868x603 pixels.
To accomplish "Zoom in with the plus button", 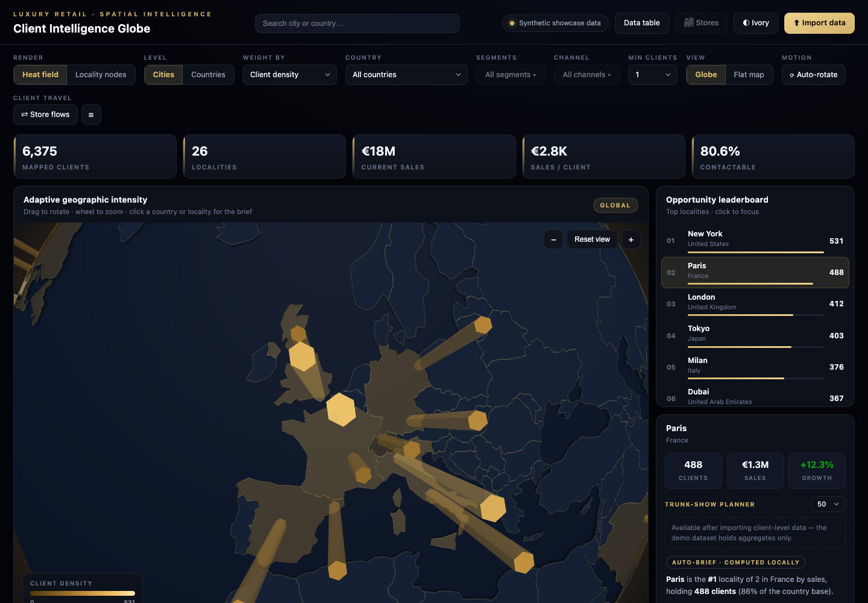I will pos(631,239).
